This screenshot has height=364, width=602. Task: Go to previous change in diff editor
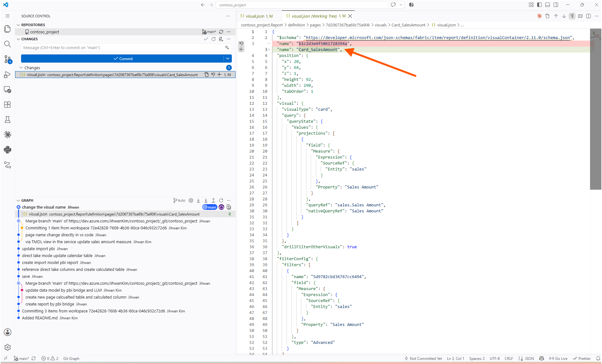tap(556, 16)
